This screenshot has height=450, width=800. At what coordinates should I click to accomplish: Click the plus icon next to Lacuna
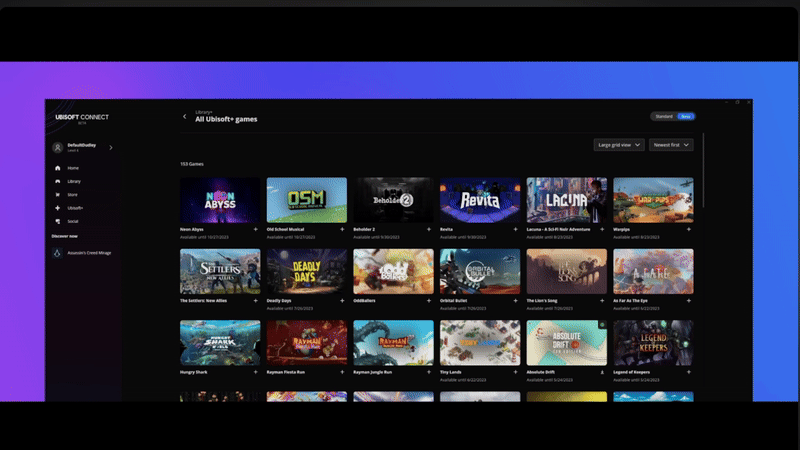click(x=602, y=230)
